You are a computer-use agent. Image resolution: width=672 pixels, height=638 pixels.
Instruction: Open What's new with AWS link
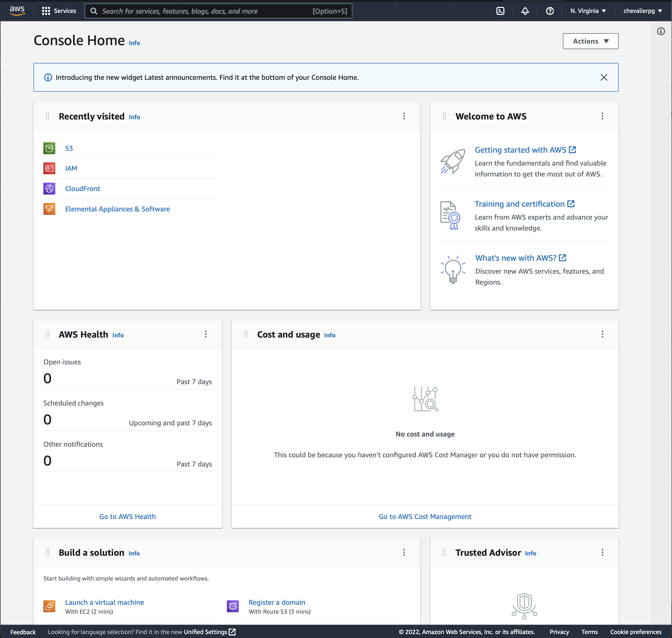coord(520,258)
